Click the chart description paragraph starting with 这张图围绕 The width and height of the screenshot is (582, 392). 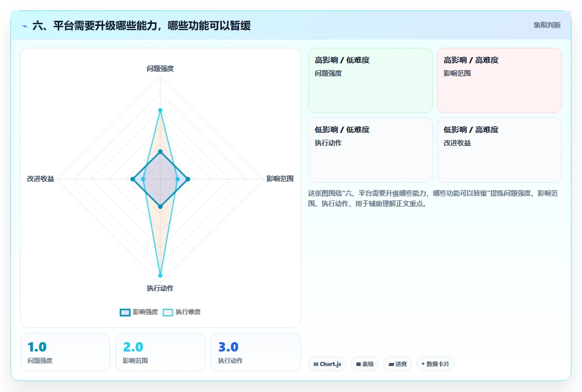[x=433, y=198]
